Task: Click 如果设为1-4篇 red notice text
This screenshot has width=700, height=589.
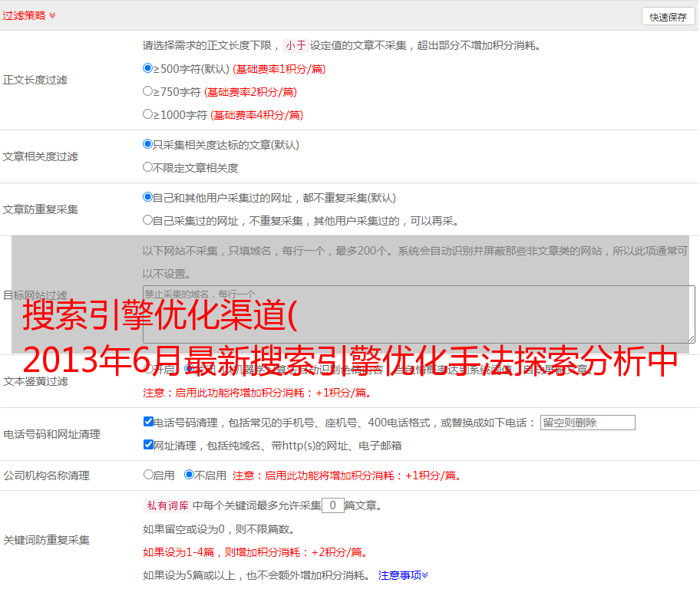Action: click(x=256, y=552)
